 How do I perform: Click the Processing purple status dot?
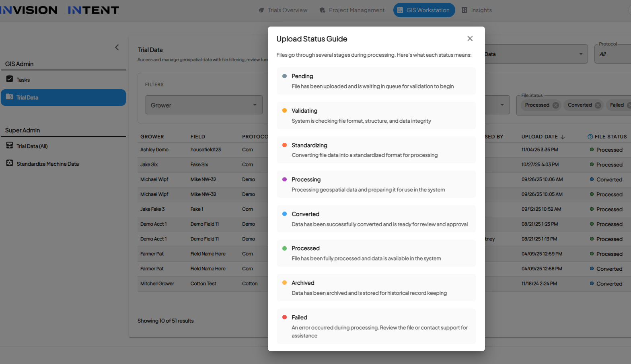(284, 179)
